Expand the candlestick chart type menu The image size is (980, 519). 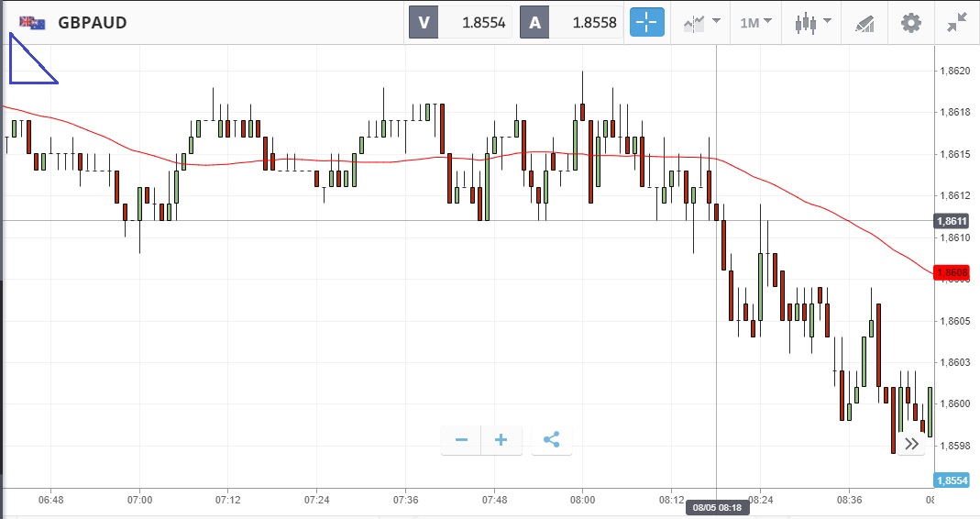coord(812,23)
